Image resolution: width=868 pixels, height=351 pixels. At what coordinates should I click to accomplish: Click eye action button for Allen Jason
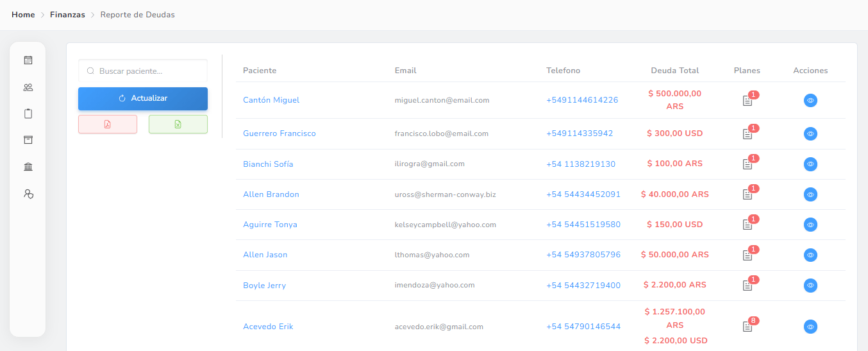(810, 255)
